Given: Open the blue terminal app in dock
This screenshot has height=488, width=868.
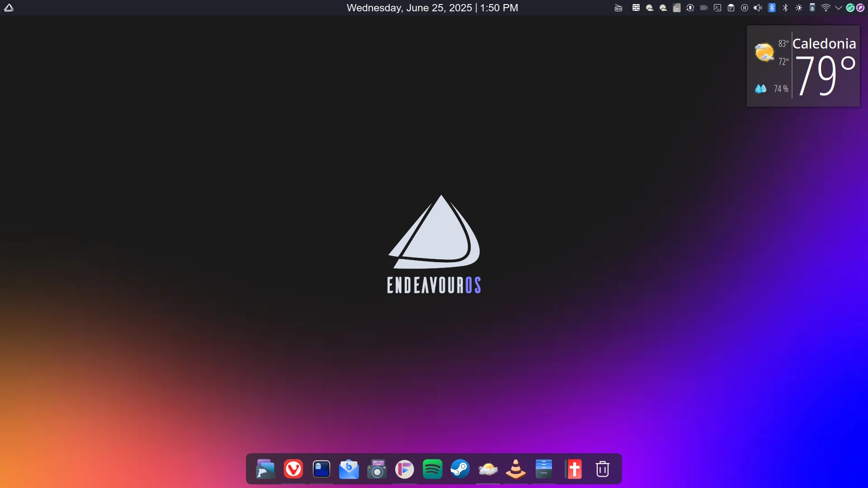Looking at the screenshot, I should pos(321,469).
